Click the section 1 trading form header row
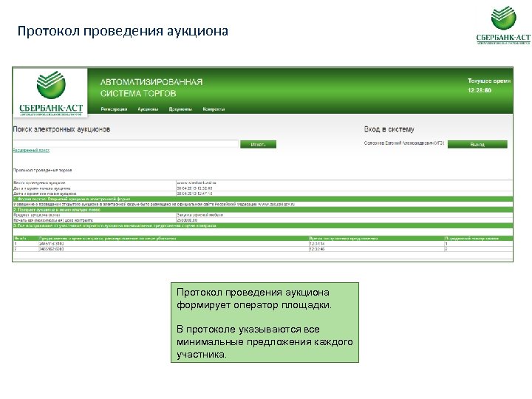 (263, 199)
